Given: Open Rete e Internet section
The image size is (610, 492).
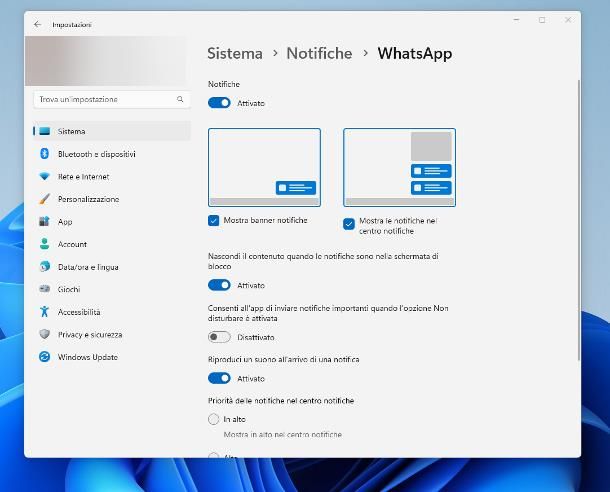Looking at the screenshot, I should [x=112, y=177].
